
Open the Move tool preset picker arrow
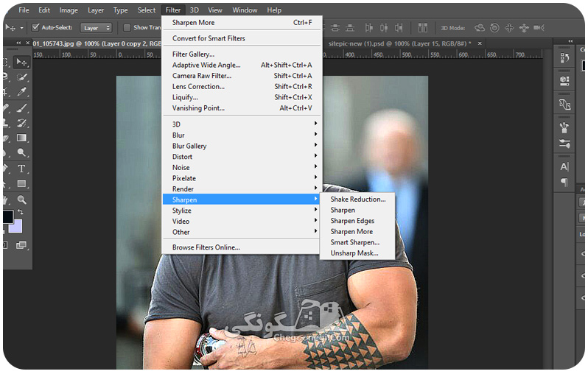(22, 28)
